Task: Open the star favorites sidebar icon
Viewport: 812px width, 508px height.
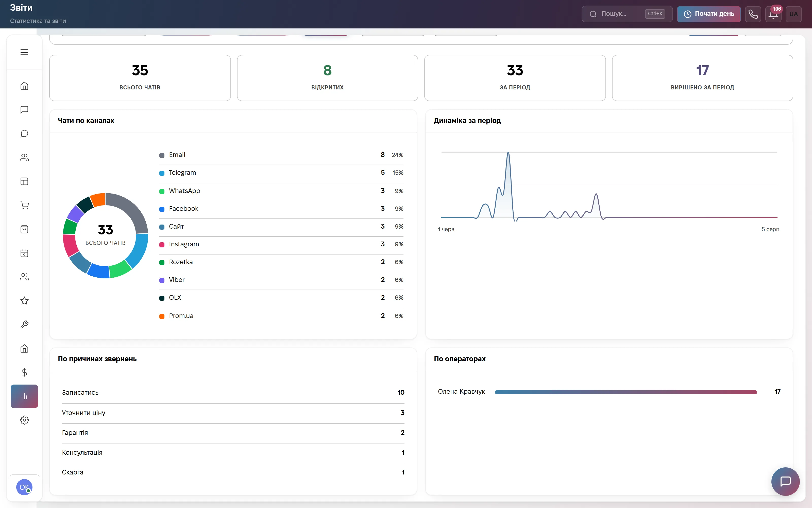Action: (x=24, y=301)
